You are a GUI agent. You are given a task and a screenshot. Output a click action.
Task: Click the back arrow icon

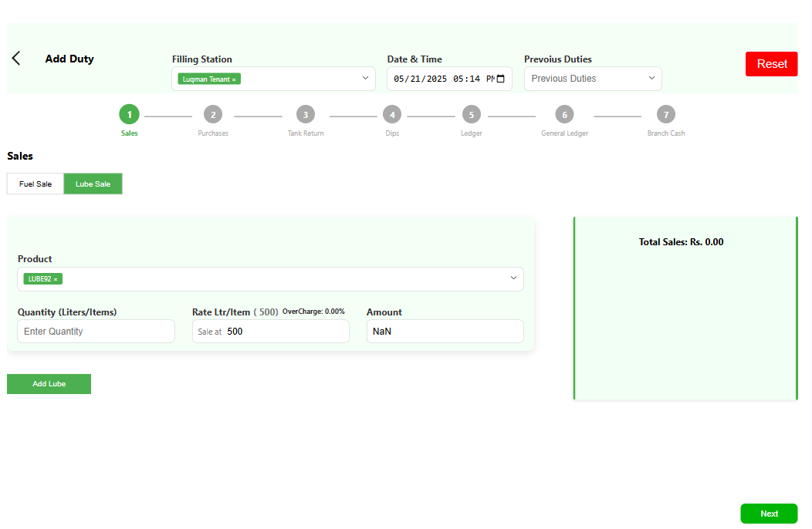tap(16, 59)
